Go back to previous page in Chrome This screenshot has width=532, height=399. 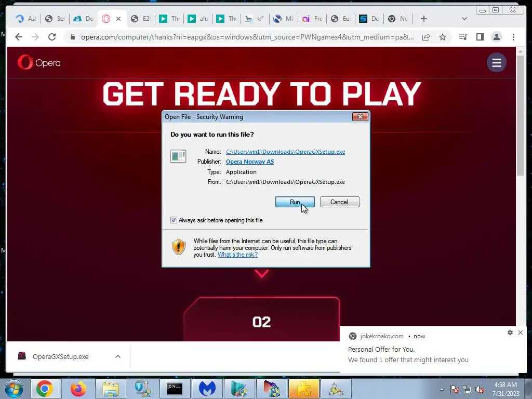tap(19, 37)
